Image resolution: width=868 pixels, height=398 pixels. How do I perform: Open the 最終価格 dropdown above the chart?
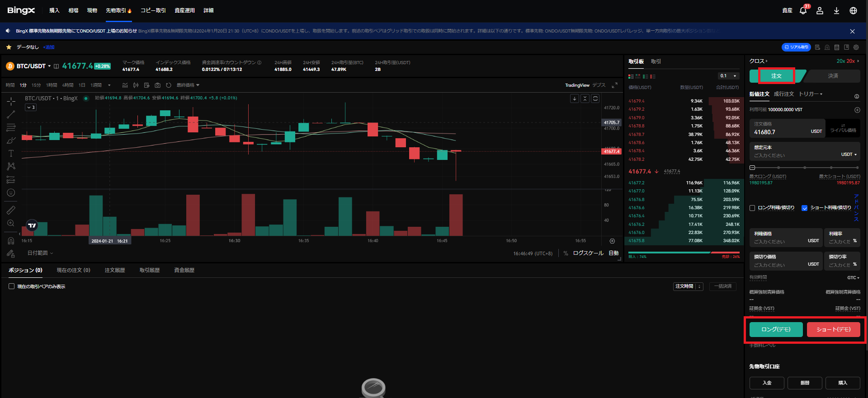pyautogui.click(x=188, y=85)
